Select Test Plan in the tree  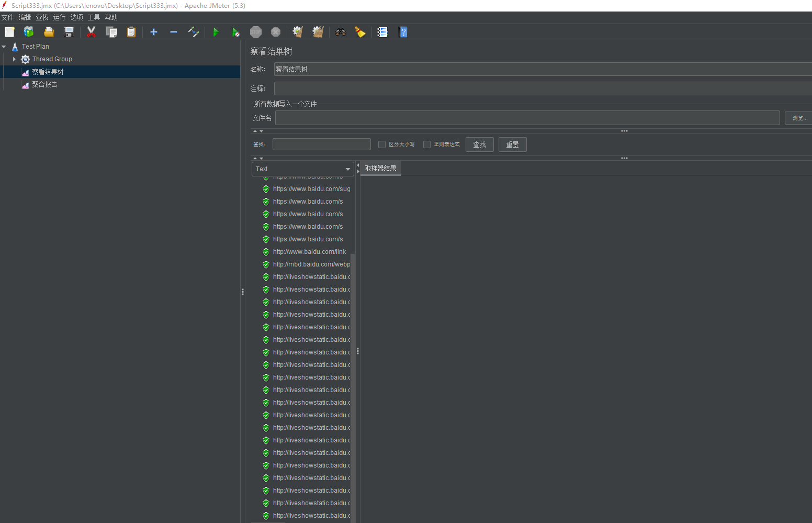pyautogui.click(x=36, y=47)
